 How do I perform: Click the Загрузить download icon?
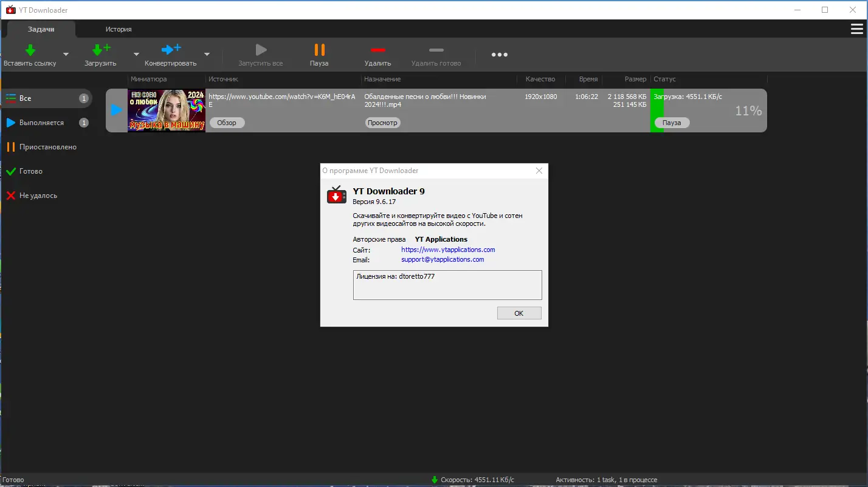(100, 50)
